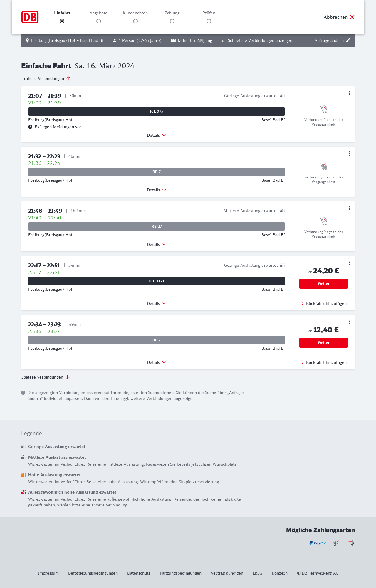Open three-dot menu for ICE 1171 connection
The height and width of the screenshot is (588, 376).
(x=349, y=263)
